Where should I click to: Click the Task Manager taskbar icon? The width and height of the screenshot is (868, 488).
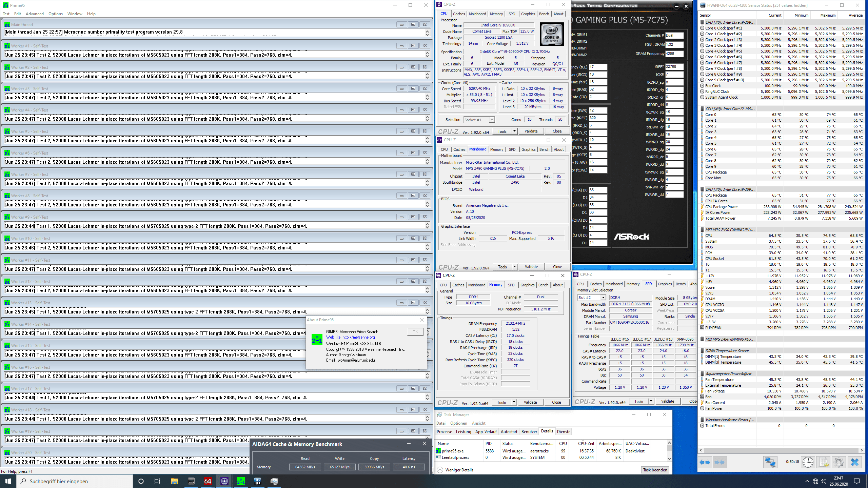pos(274,481)
